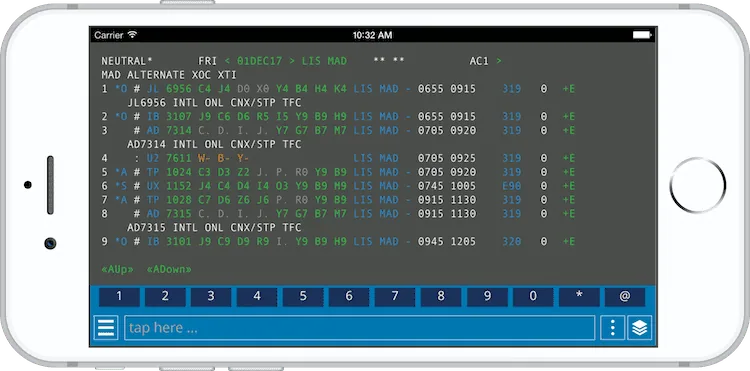Tap the number 9 quick key
The image size is (750, 371).
coord(487,297)
